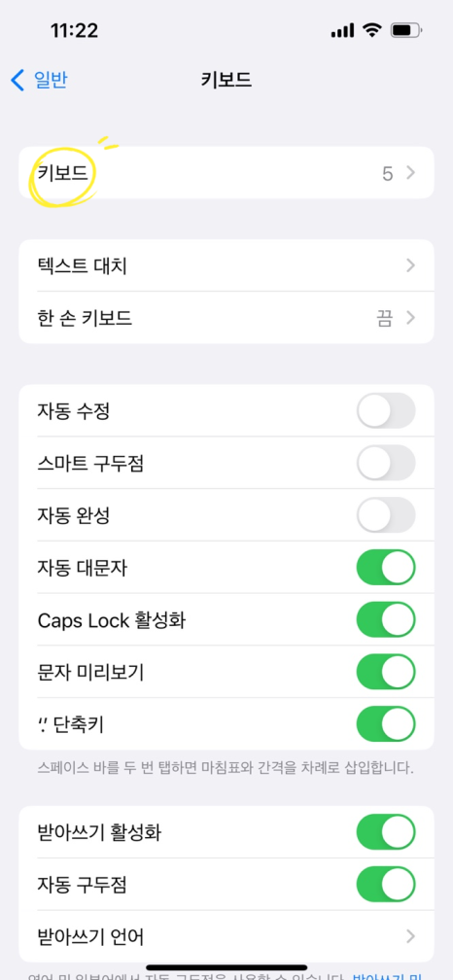Go back to 일반 settings

pos(39,80)
